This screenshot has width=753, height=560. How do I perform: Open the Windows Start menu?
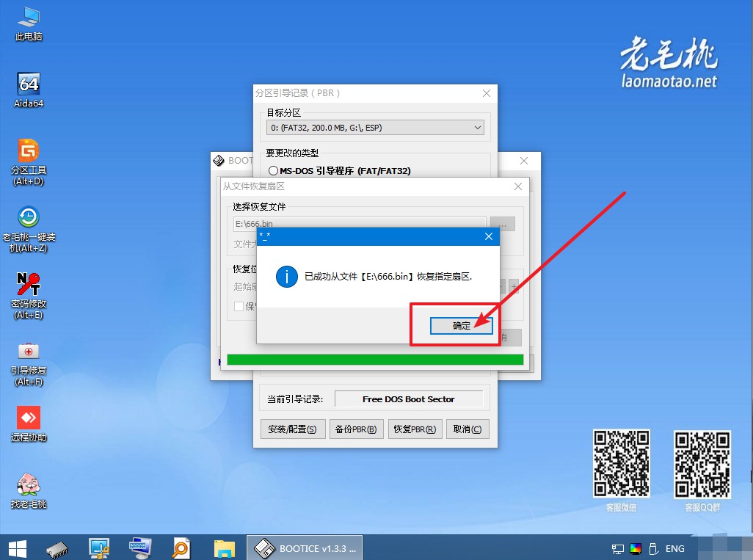[x=18, y=548]
